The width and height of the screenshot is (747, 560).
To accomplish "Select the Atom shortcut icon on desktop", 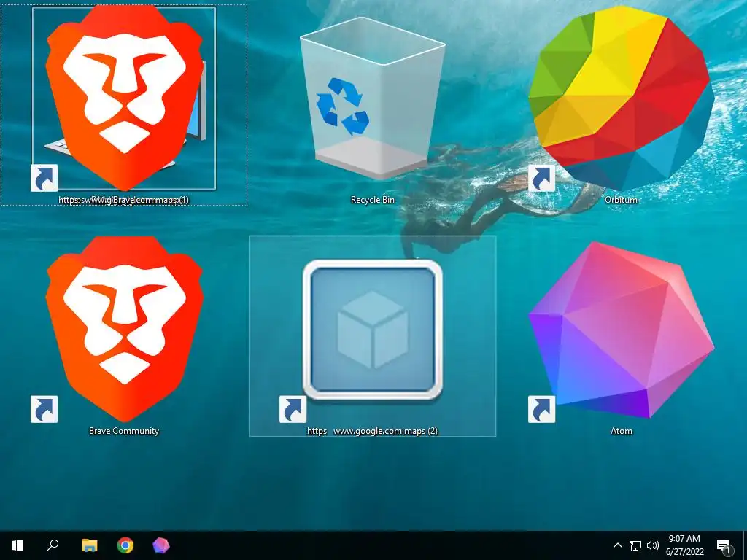I will pos(622,330).
